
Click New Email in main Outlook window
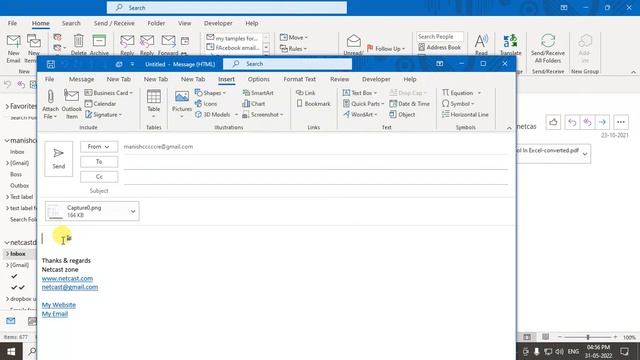click(x=13, y=48)
